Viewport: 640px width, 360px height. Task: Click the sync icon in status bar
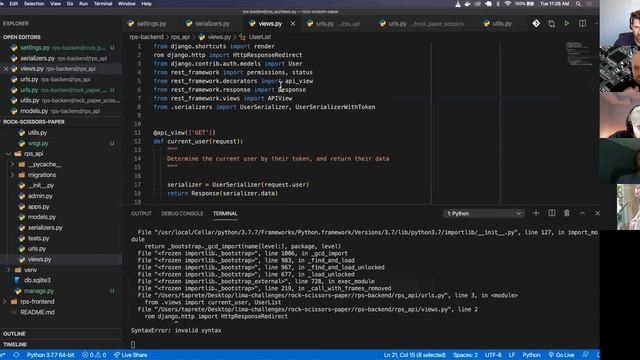click(x=16, y=355)
